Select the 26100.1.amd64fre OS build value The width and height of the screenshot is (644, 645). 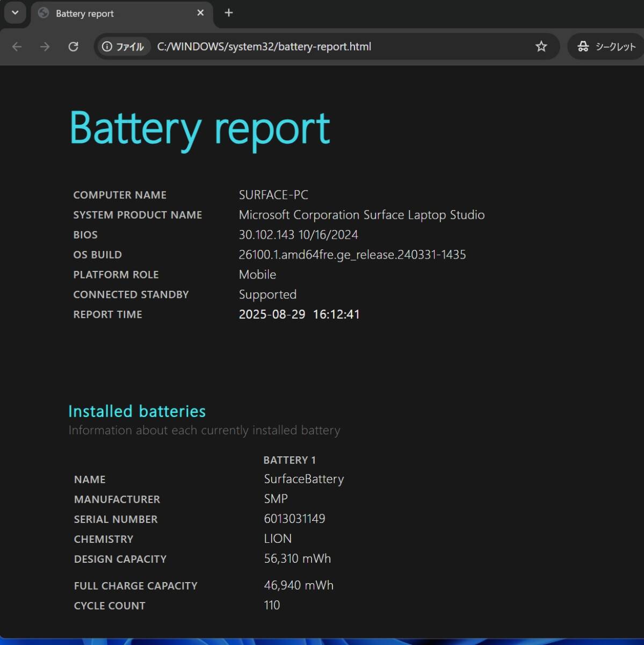(x=352, y=255)
